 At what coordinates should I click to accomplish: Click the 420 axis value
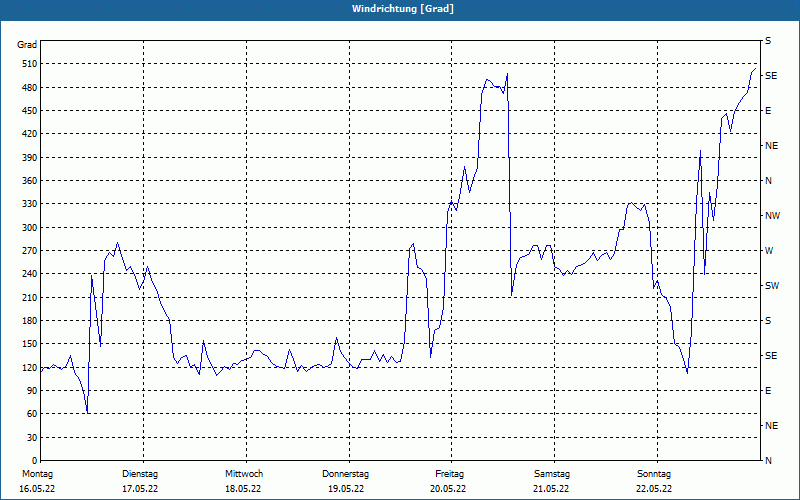[x=30, y=134]
